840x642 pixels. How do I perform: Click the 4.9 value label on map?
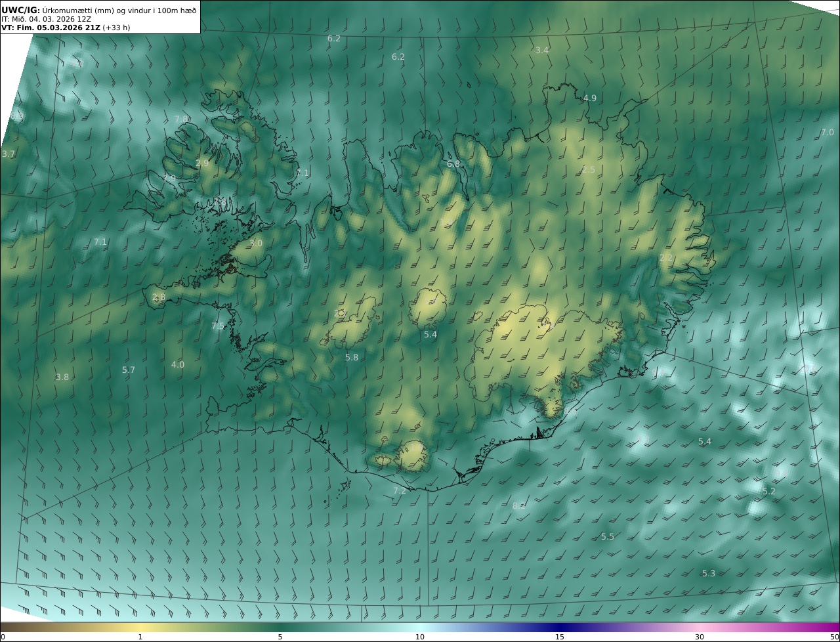590,98
